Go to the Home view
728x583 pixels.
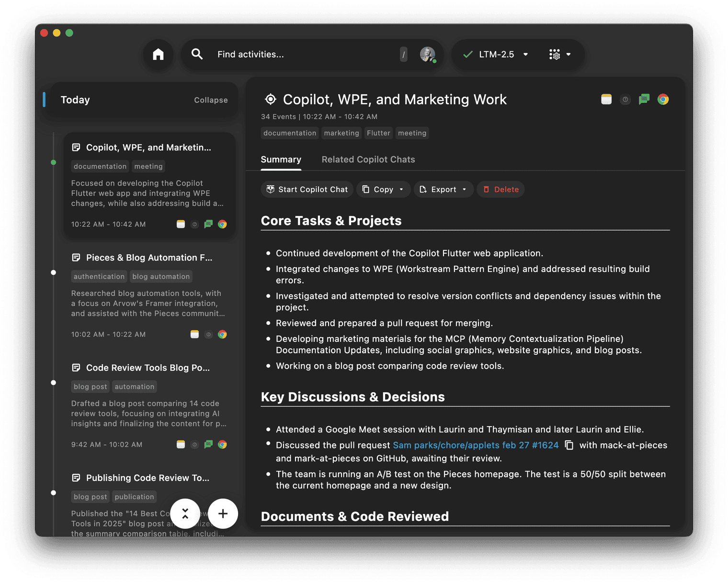158,55
